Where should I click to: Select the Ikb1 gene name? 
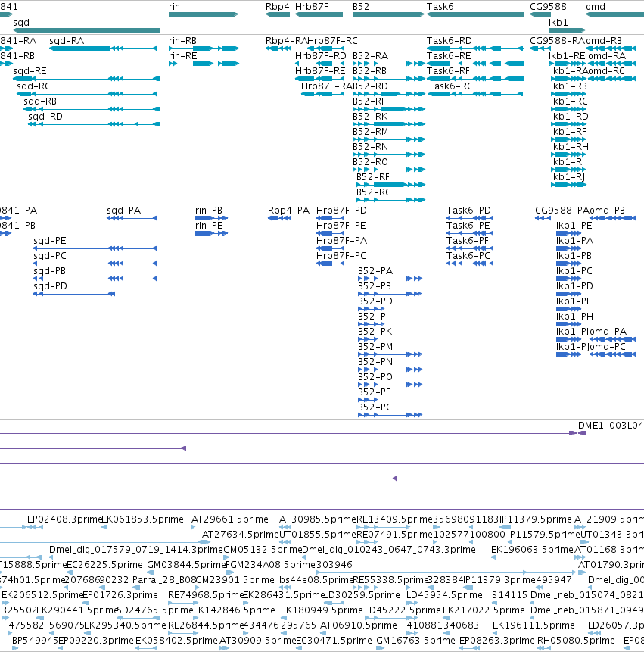pos(558,23)
